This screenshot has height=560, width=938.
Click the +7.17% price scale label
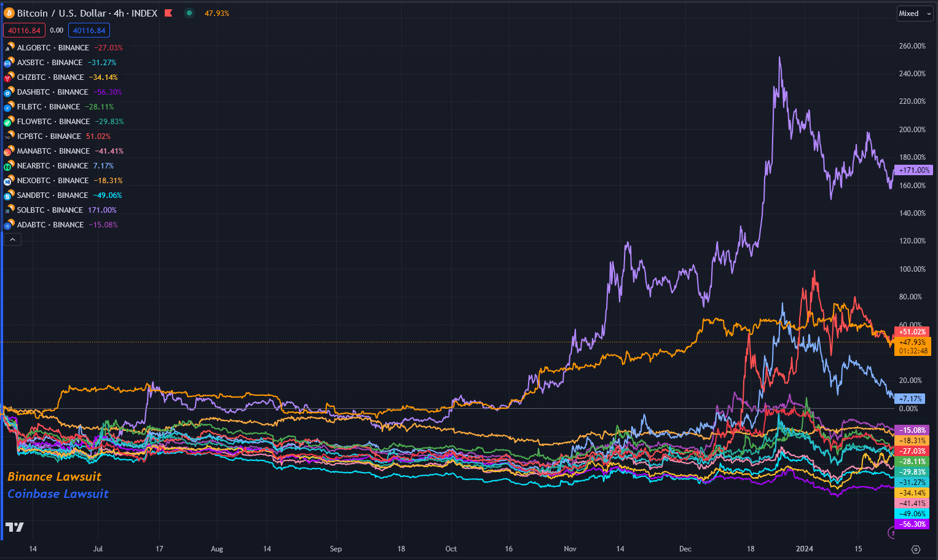click(910, 399)
